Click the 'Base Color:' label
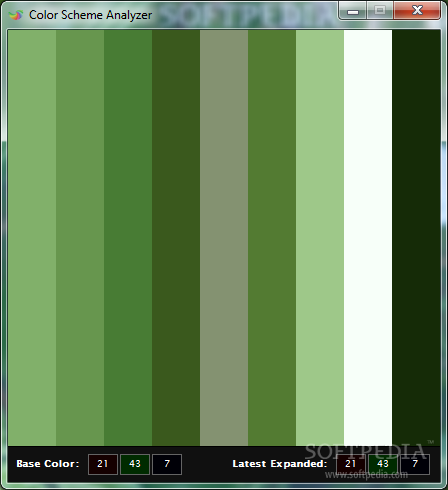448x490 pixels. pos(48,464)
